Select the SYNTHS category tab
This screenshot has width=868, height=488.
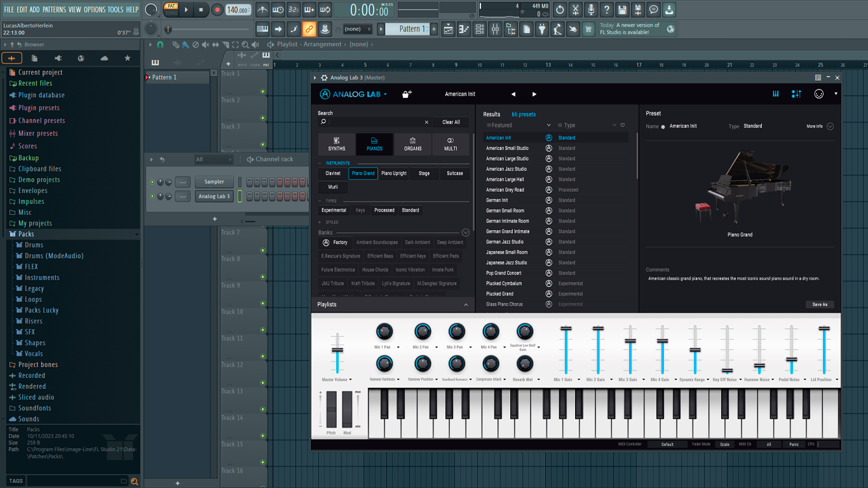pos(337,144)
